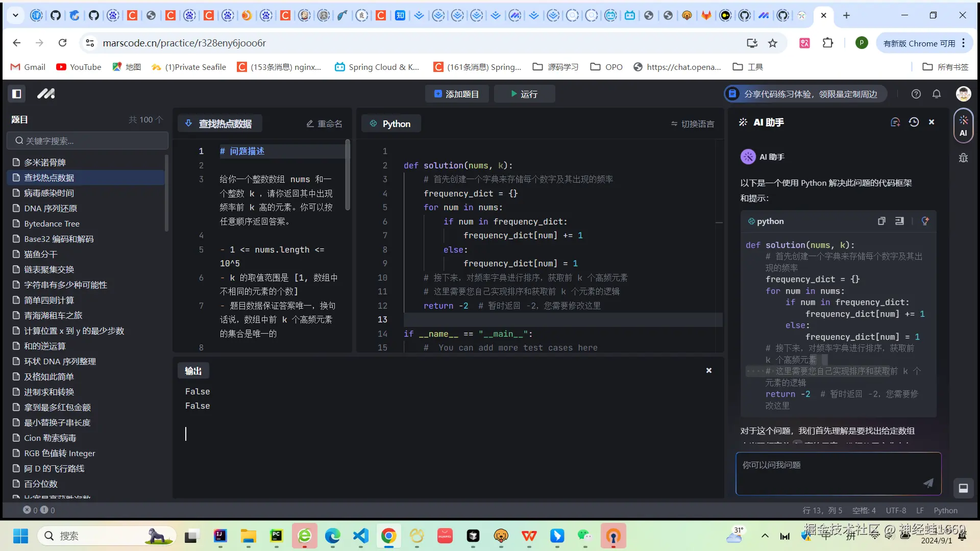Copy the python code snippet via copy icon
Viewport: 980px width, 551px height.
881,221
